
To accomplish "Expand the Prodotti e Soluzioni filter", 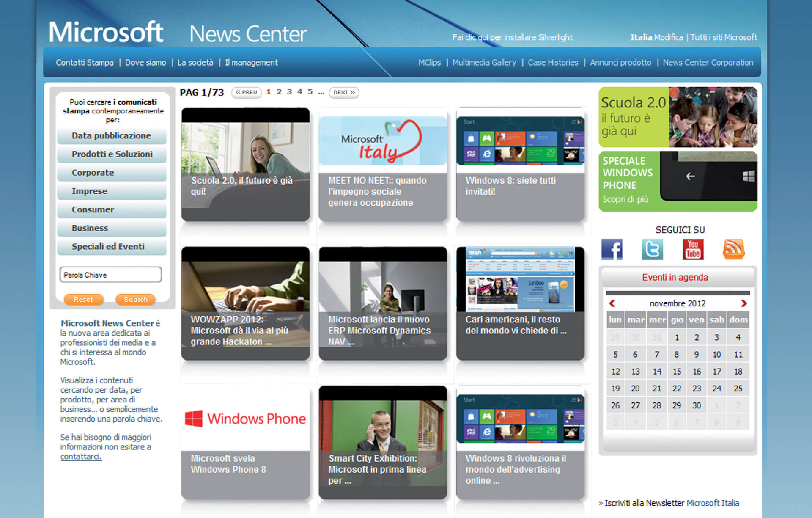I will [112, 154].
